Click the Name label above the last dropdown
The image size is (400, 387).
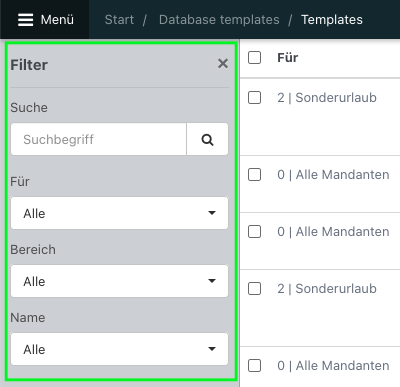point(28,317)
